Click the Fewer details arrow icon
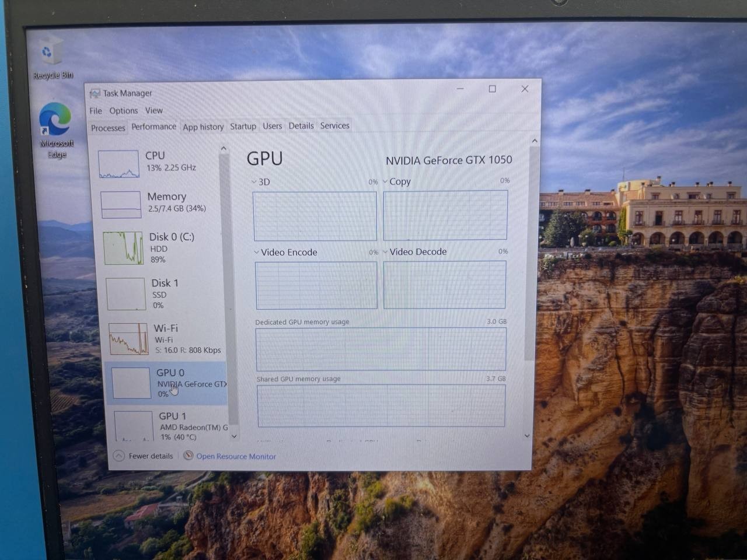Screen dimensions: 747x560 (118, 456)
